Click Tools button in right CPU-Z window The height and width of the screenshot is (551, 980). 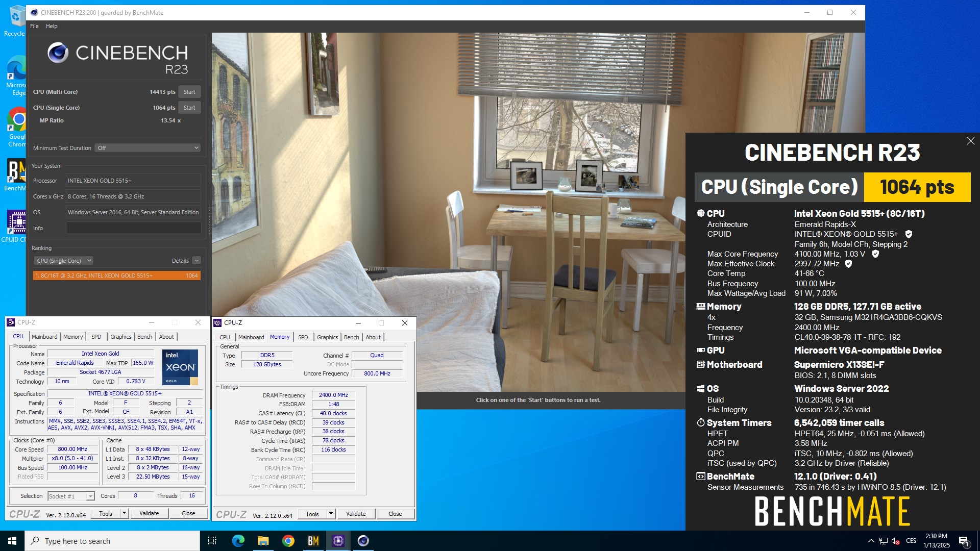[312, 514]
